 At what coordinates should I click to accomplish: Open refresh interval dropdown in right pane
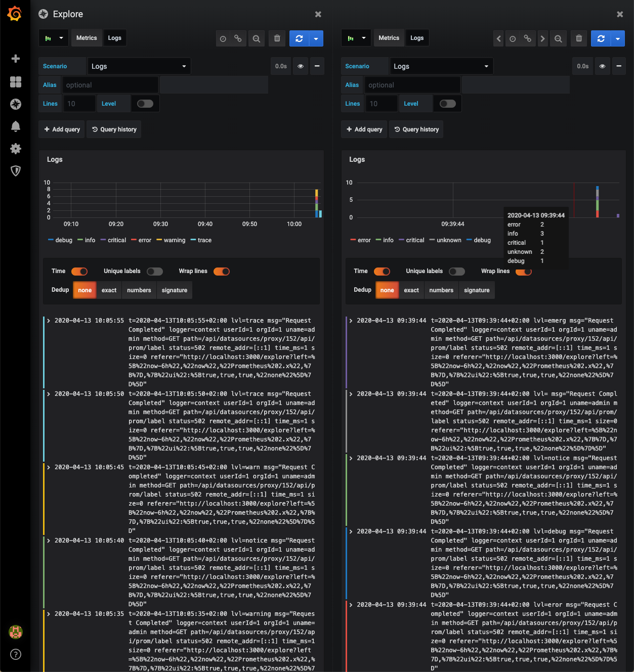click(618, 38)
